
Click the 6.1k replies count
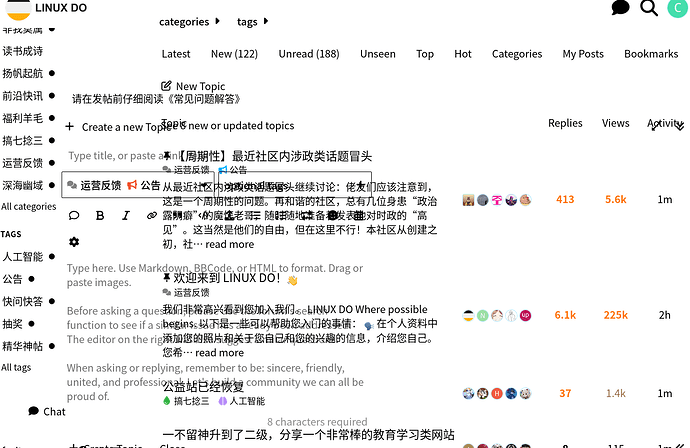point(565,315)
